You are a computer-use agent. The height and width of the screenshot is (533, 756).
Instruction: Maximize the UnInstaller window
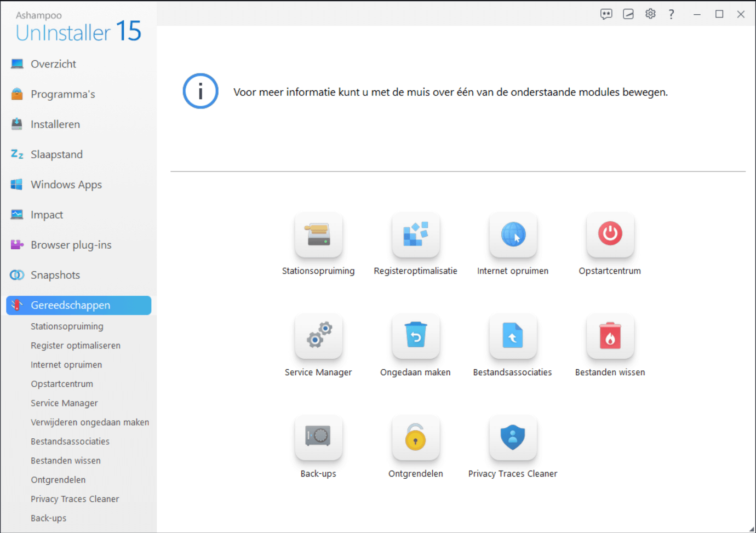point(719,14)
